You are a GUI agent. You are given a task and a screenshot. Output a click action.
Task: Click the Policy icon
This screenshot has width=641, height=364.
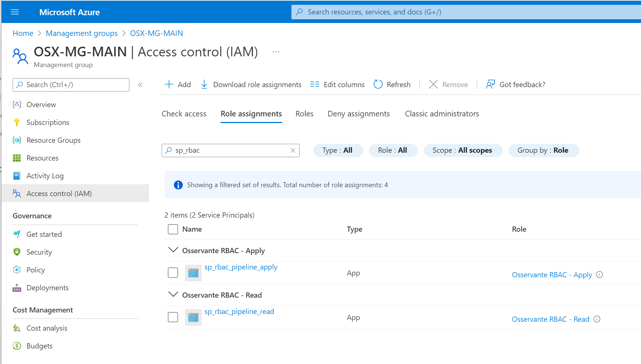[17, 270]
